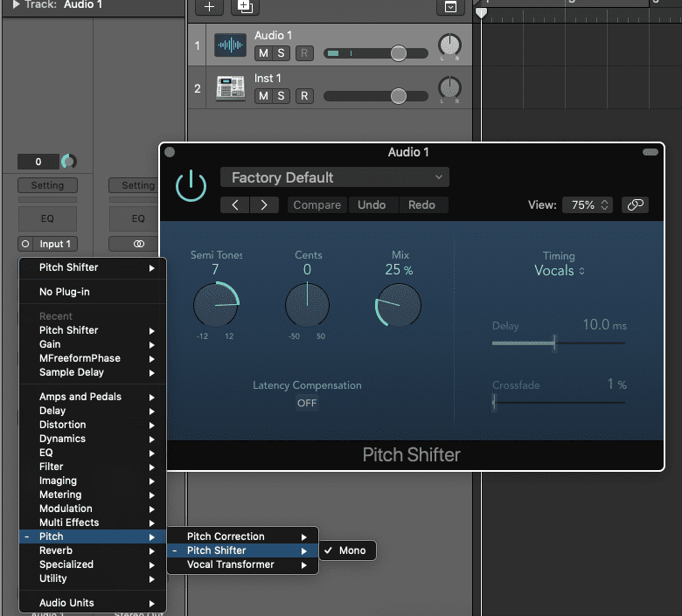
Task: Click the Semi Tones knob
Action: [216, 305]
